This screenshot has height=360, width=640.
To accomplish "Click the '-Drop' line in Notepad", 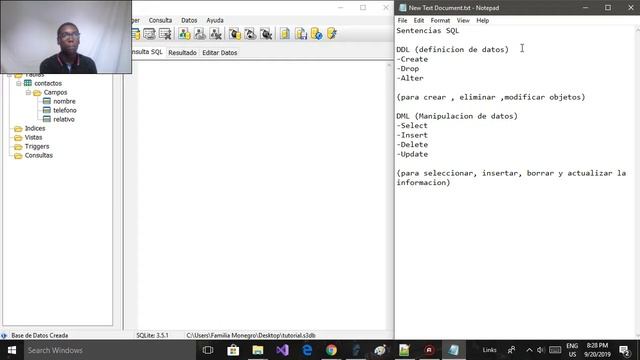I will tap(408, 69).
